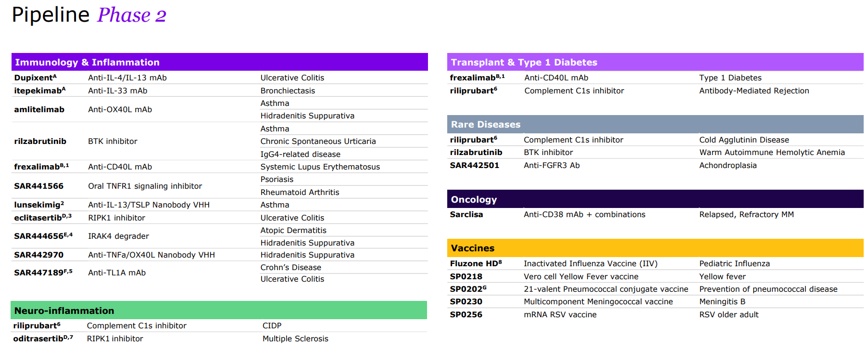The width and height of the screenshot is (868, 350).
Task: Click '21-valent Pneumococcal conjugate vaccine'
Action: (606, 289)
